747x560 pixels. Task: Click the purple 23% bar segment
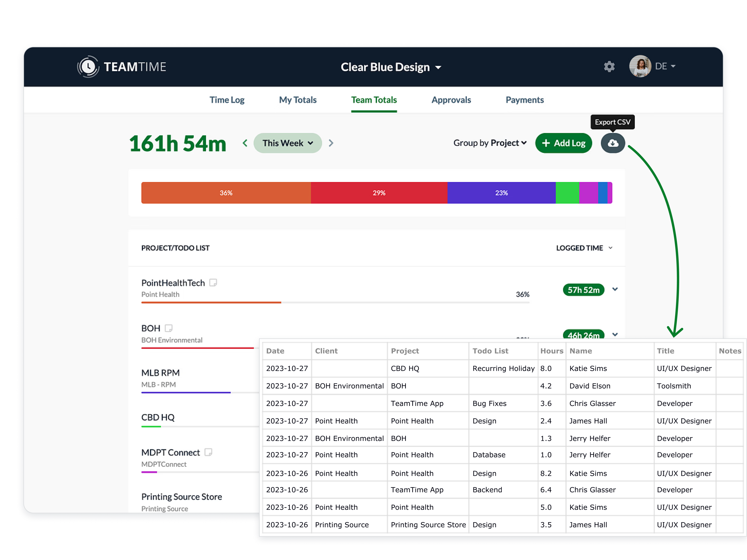(x=501, y=193)
